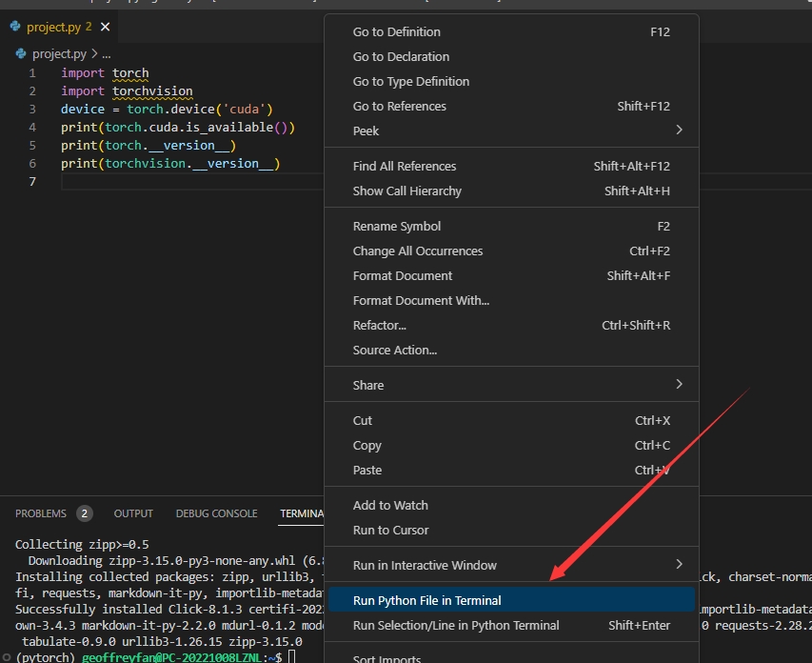Screen dimensions: 812x663
Task: Choose Run Python File in Terminal
Action: (x=426, y=600)
